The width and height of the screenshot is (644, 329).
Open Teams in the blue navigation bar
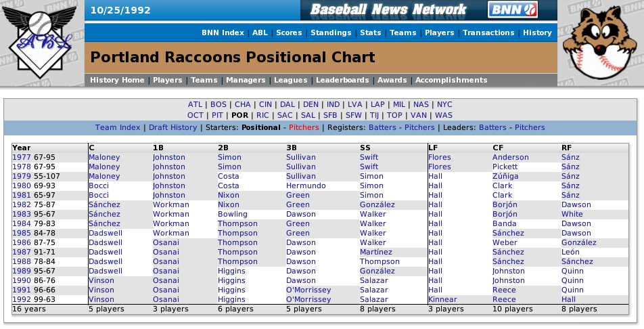pyautogui.click(x=403, y=33)
